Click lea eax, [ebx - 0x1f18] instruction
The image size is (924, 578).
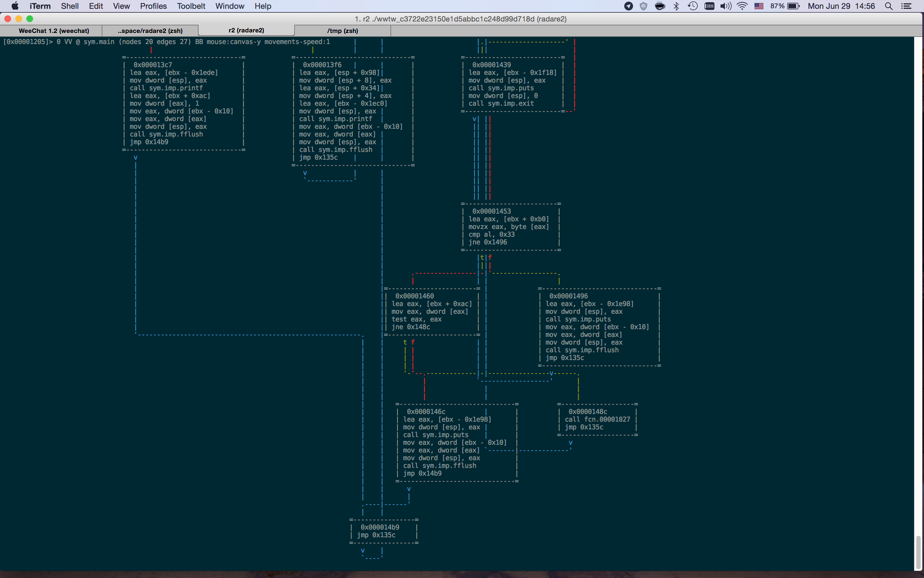(x=512, y=73)
